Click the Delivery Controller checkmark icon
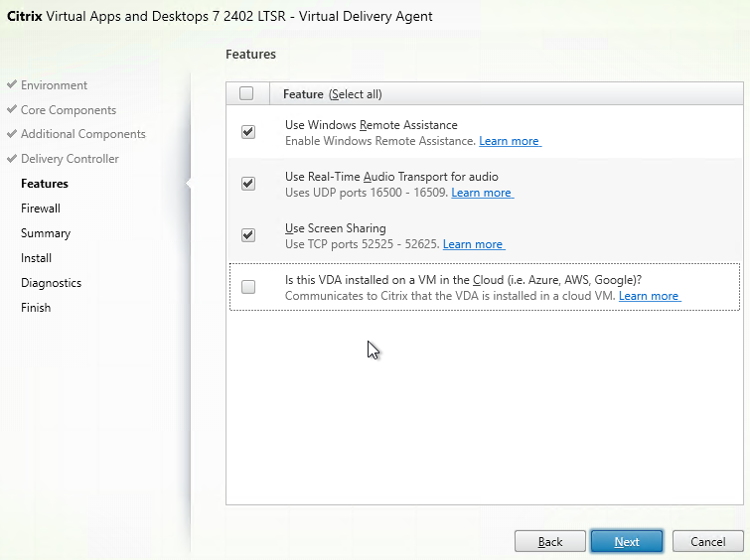Image resolution: width=750 pixels, height=560 pixels. [12, 158]
